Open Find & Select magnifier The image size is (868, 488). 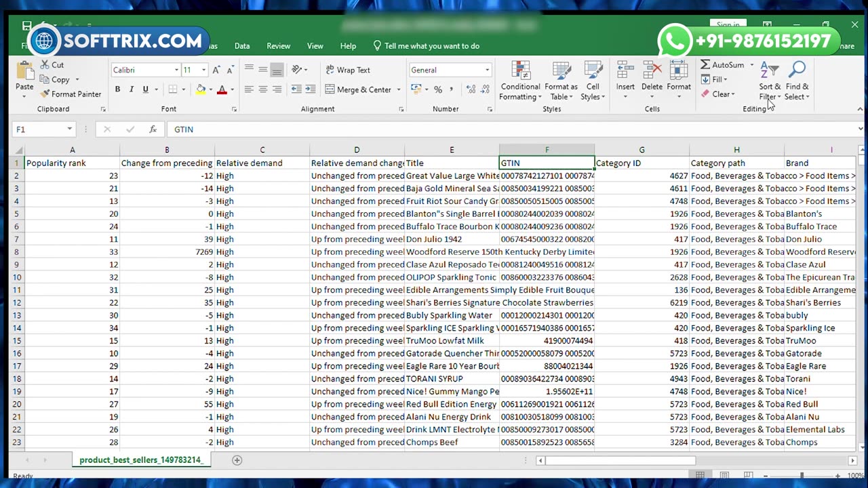click(x=797, y=81)
